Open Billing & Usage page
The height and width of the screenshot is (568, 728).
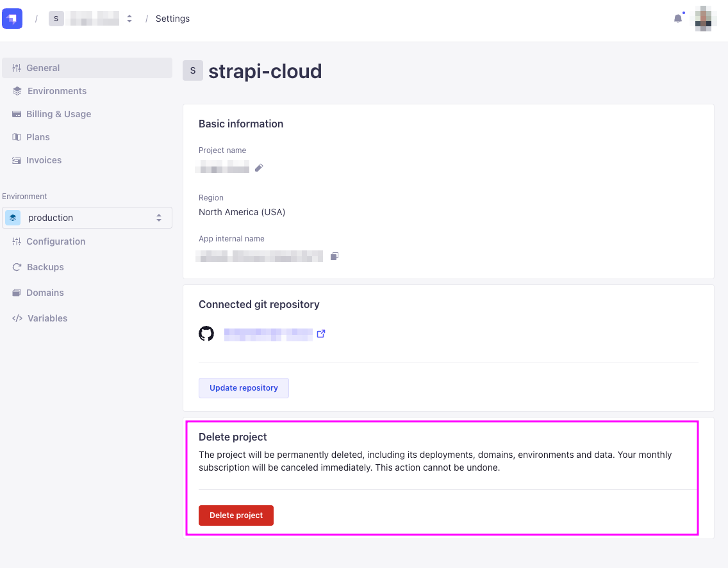58,114
